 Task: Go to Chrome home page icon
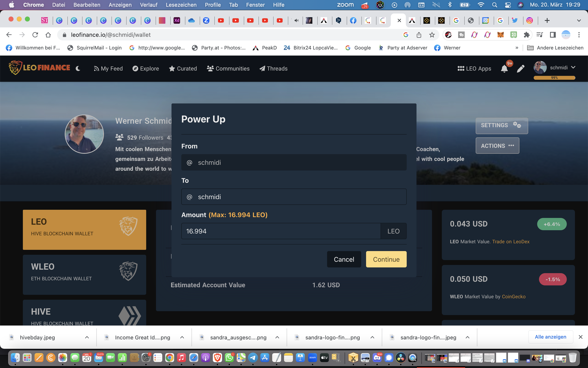pos(48,35)
